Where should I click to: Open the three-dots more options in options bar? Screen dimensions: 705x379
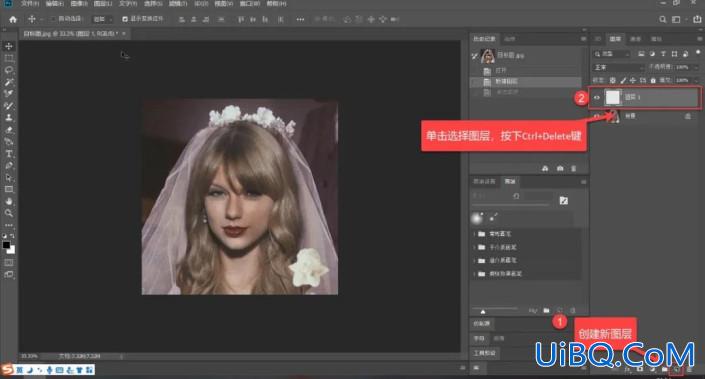[x=300, y=19]
